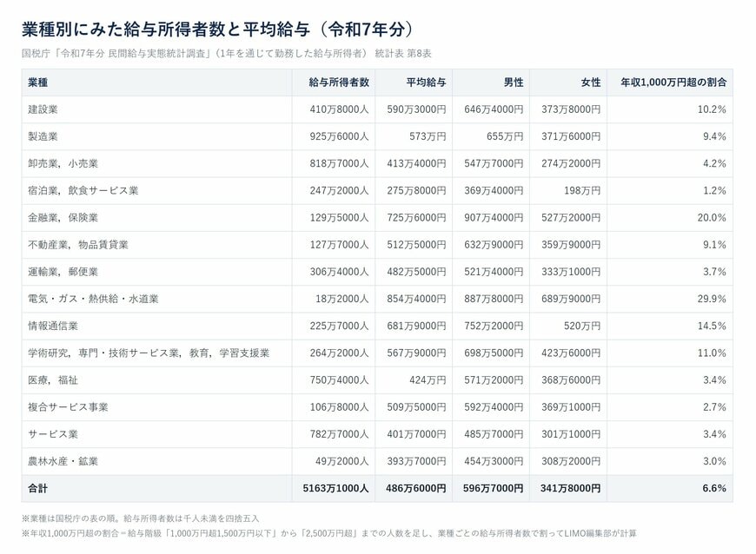Click 274万2000円 female salary for 卸売業
The image size is (756, 554).
coord(571,163)
